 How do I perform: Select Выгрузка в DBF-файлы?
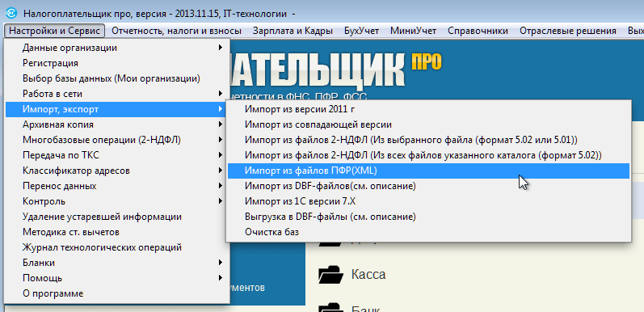pyautogui.click(x=428, y=217)
